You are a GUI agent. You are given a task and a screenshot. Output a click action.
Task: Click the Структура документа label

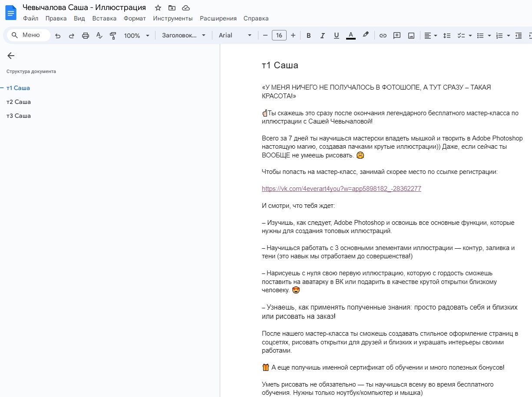point(31,71)
